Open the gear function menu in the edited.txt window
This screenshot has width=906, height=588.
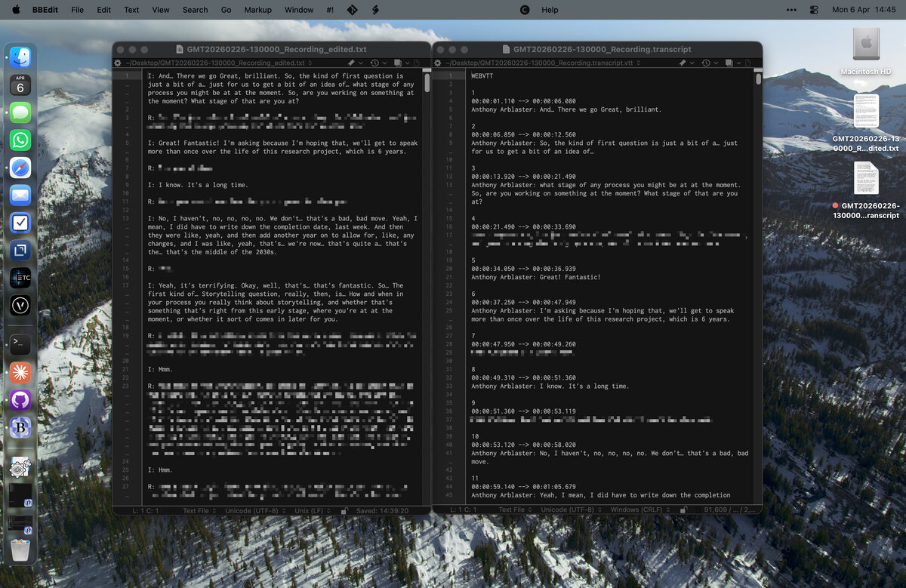point(117,63)
